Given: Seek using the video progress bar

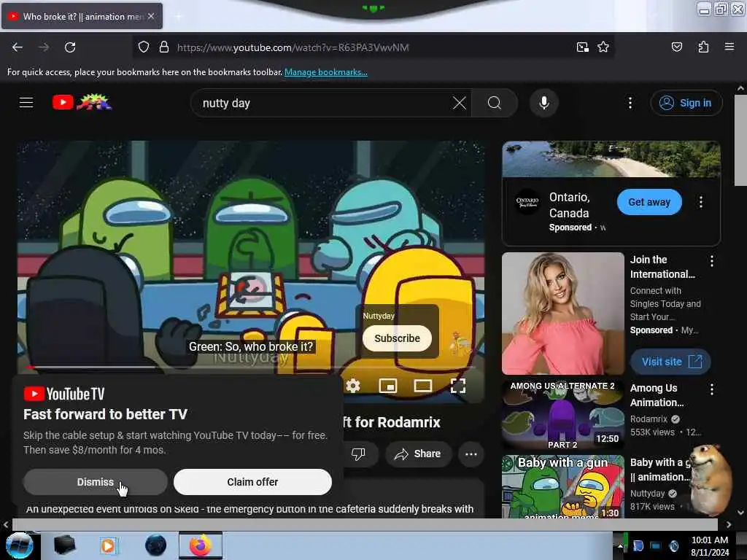Looking at the screenshot, I should click(x=252, y=367).
